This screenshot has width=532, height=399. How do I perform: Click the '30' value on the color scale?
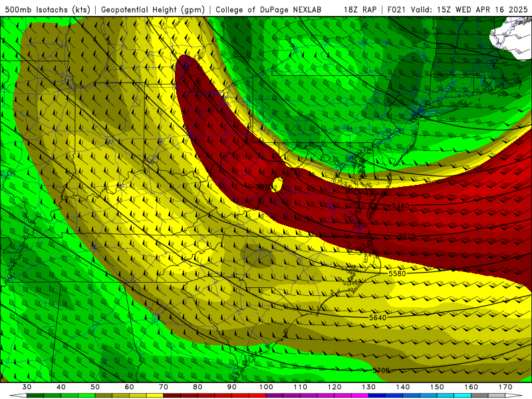(x=27, y=387)
